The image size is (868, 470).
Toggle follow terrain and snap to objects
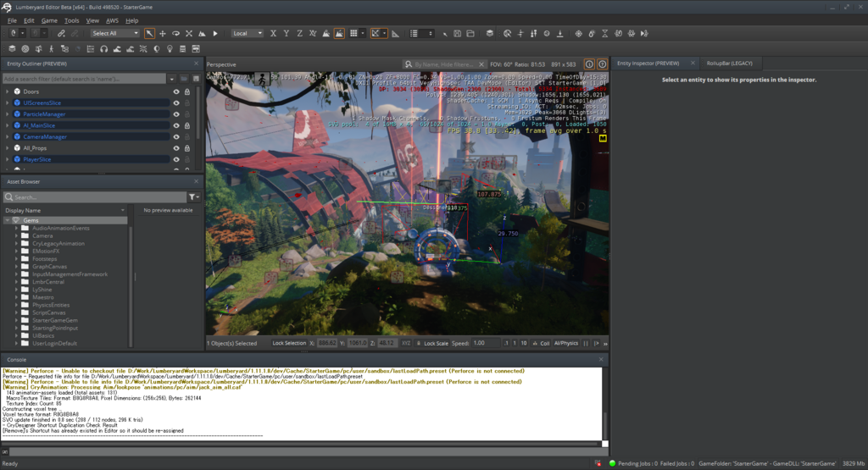point(339,33)
